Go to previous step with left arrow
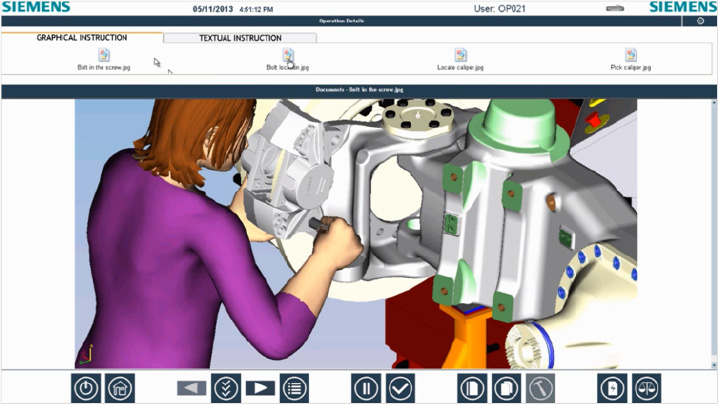718x404 pixels. pyautogui.click(x=192, y=388)
